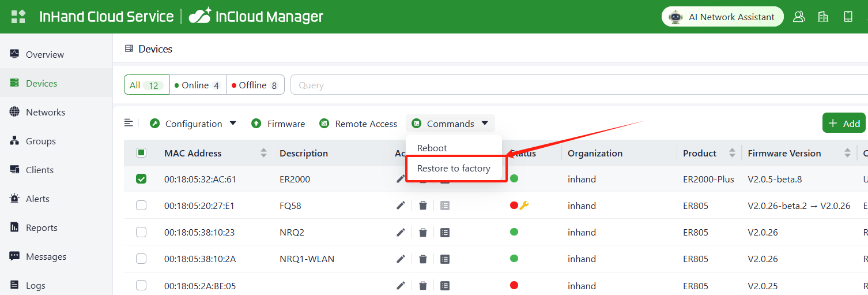
Task: Choose Restore to factory command
Action: (x=454, y=168)
